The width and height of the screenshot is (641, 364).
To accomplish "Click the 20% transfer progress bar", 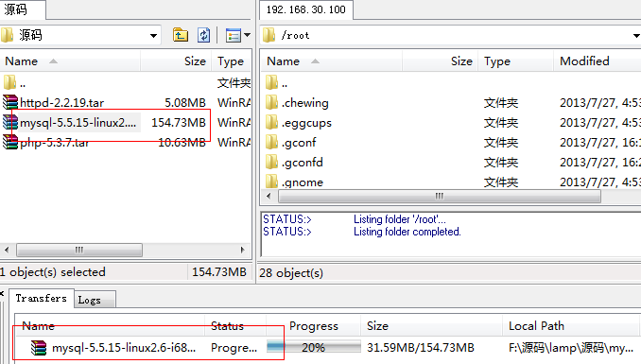I will [314, 347].
